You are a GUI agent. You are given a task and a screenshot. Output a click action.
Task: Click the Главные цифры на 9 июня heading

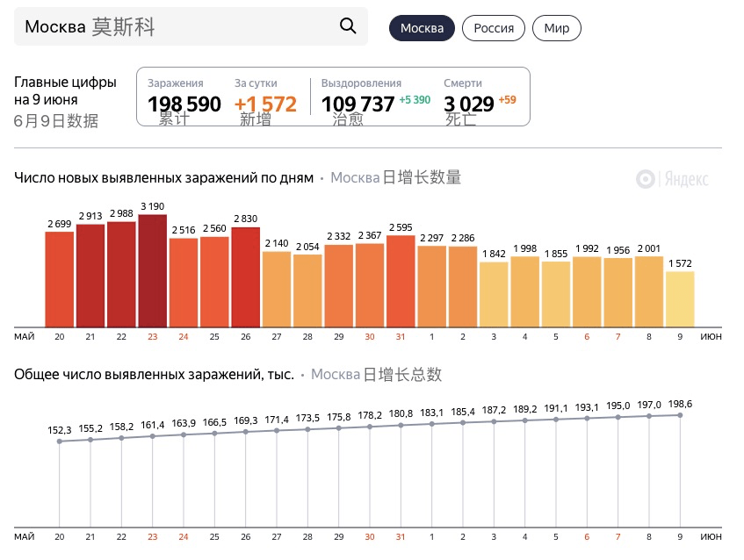(x=65, y=90)
